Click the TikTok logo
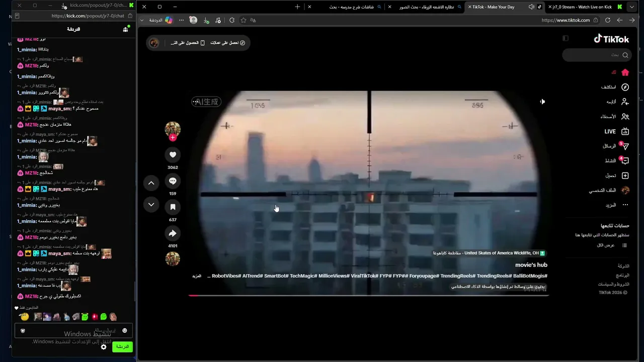Viewport: 644px width, 362px height. point(611,39)
